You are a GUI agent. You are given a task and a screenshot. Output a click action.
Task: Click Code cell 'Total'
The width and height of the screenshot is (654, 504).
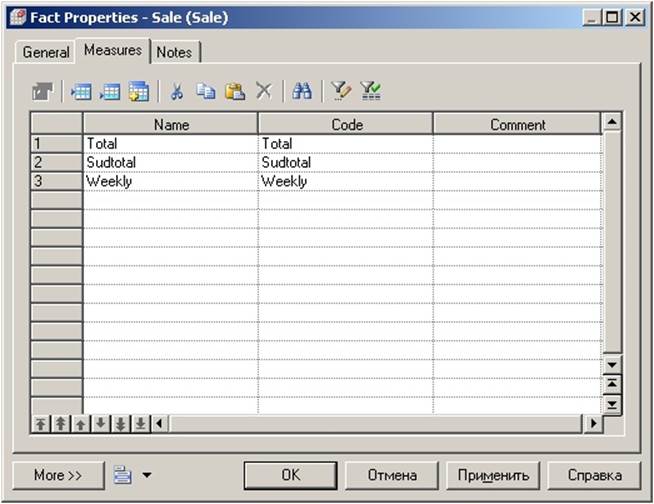click(x=346, y=144)
